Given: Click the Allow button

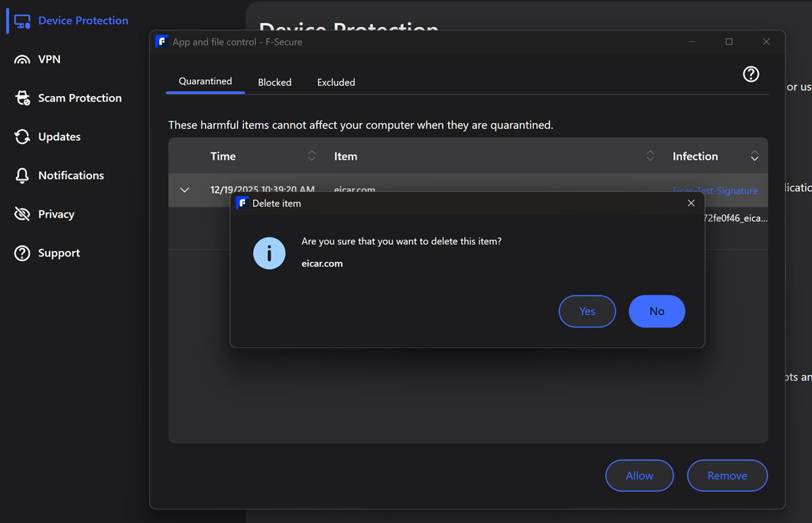Looking at the screenshot, I should tap(639, 476).
